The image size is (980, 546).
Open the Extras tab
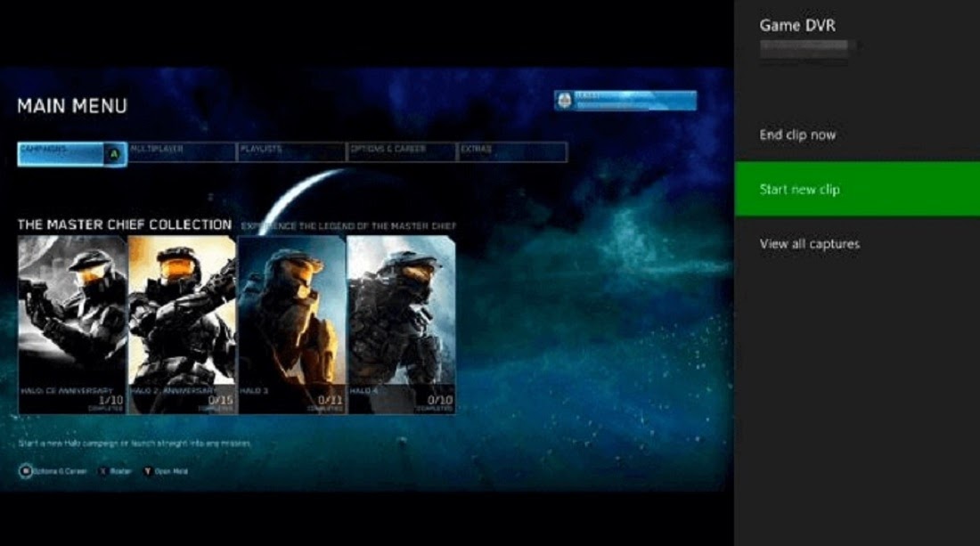[512, 151]
